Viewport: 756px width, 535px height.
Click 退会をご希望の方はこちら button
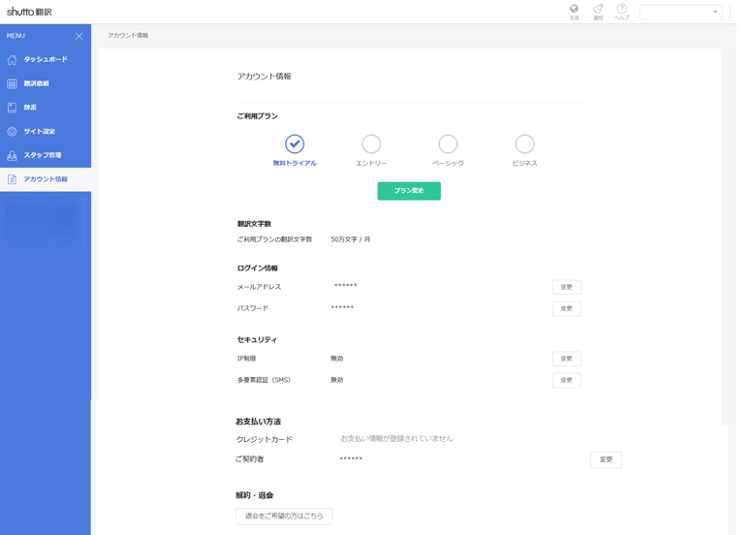coord(284,517)
